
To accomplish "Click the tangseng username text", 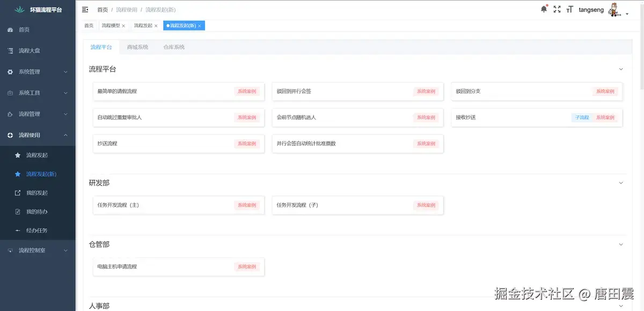I will [591, 10].
